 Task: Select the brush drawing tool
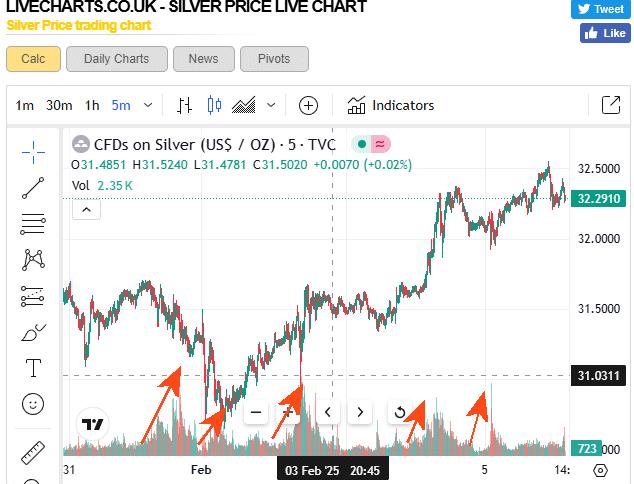[33, 332]
